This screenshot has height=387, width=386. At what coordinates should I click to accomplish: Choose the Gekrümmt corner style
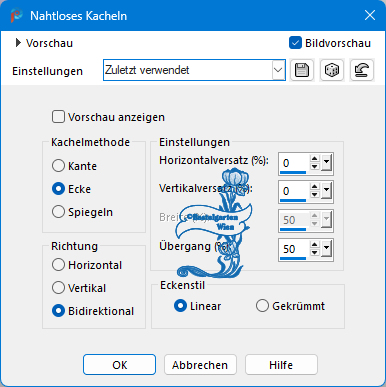click(x=262, y=306)
